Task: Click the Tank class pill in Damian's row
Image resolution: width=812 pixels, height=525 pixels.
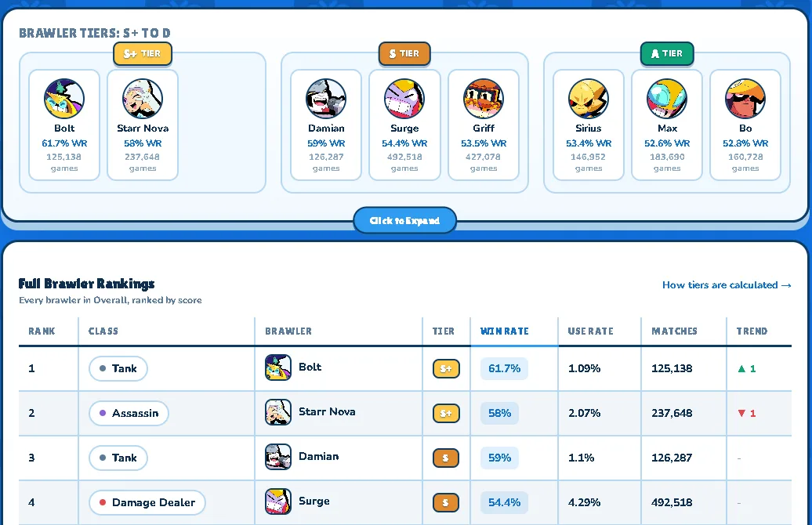Action: [118, 458]
